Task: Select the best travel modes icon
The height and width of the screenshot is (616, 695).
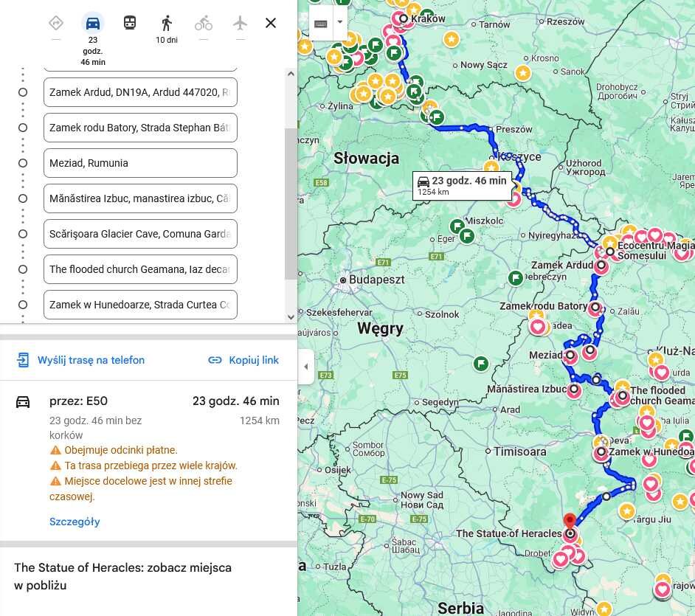Action: (x=56, y=23)
